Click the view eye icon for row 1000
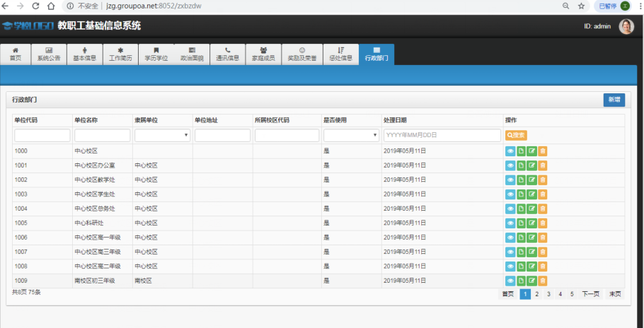Screen dimensions: 644x328 [510, 151]
